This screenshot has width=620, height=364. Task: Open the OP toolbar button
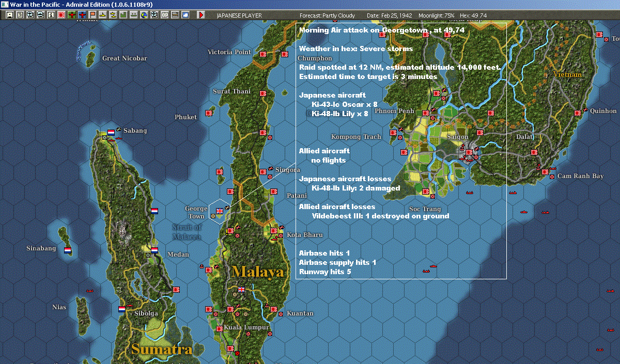pyautogui.click(x=164, y=15)
